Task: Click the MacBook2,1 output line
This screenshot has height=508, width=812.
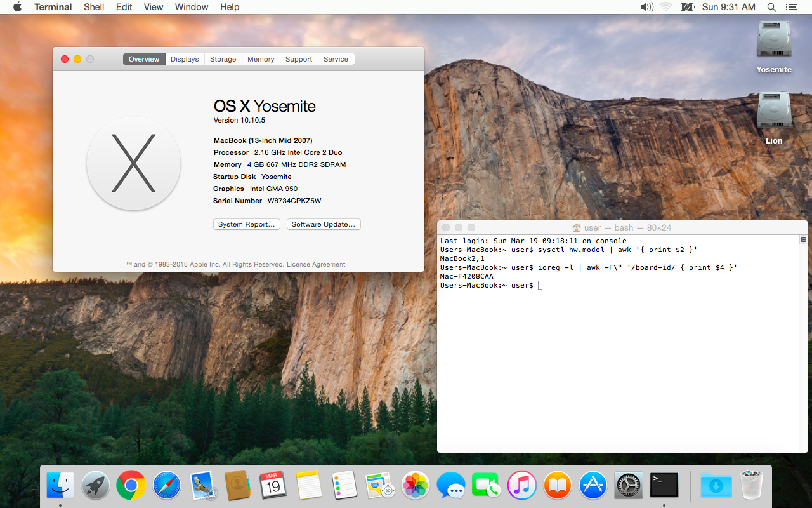Action: pyautogui.click(x=462, y=259)
